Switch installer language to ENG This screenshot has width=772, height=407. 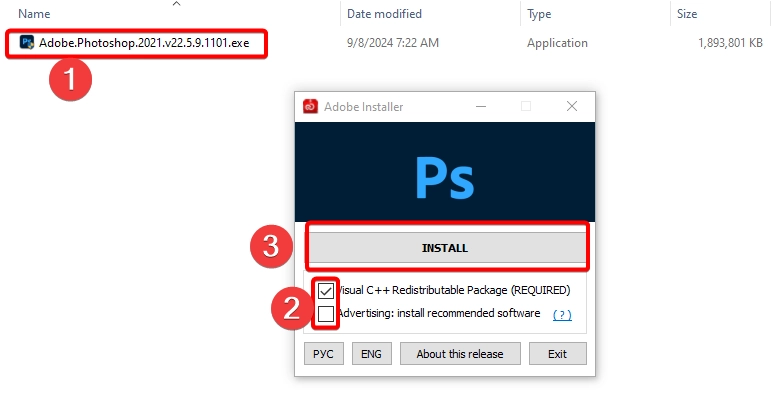click(372, 354)
